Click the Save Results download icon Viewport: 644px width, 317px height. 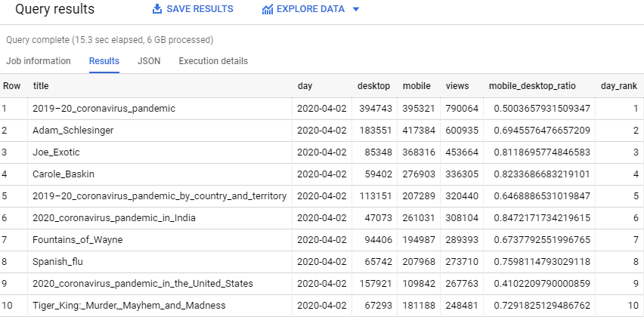[157, 9]
